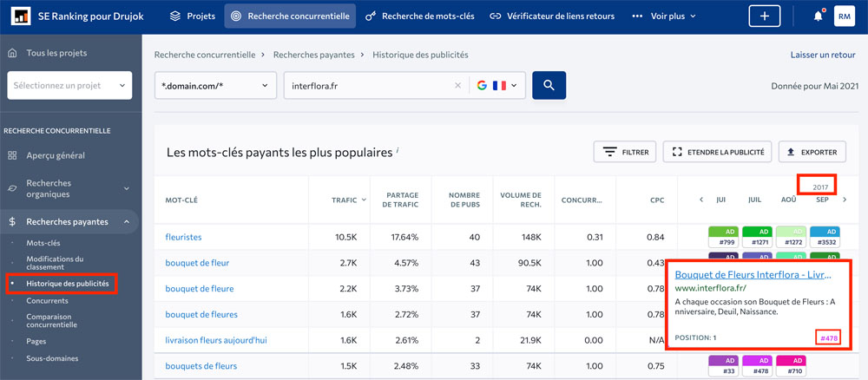Open Google France region selector
The image size is (868, 380).
(497, 85)
